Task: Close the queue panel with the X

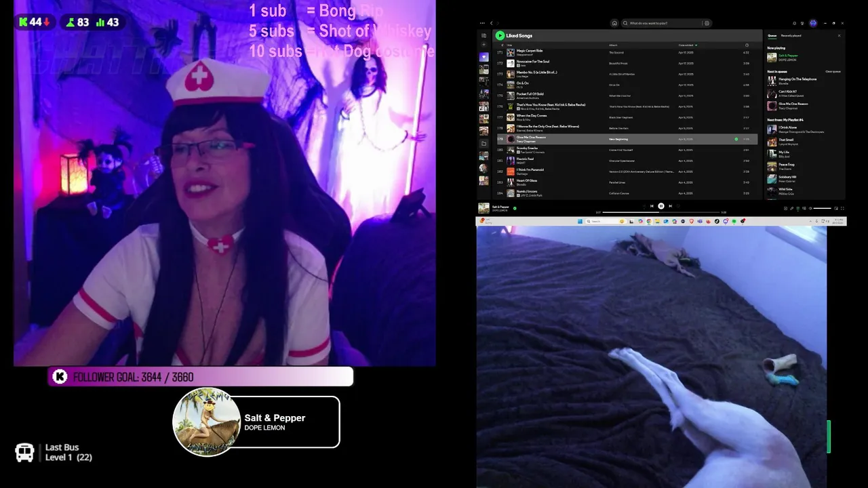Action: [x=839, y=35]
